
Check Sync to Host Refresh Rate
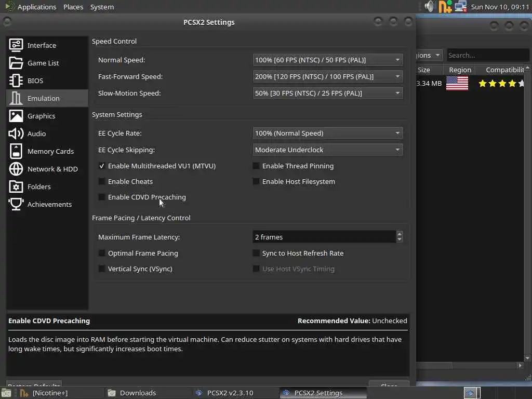point(256,253)
